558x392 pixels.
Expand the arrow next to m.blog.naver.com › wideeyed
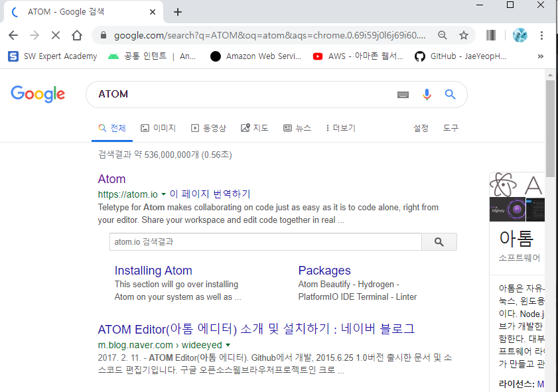click(x=228, y=345)
